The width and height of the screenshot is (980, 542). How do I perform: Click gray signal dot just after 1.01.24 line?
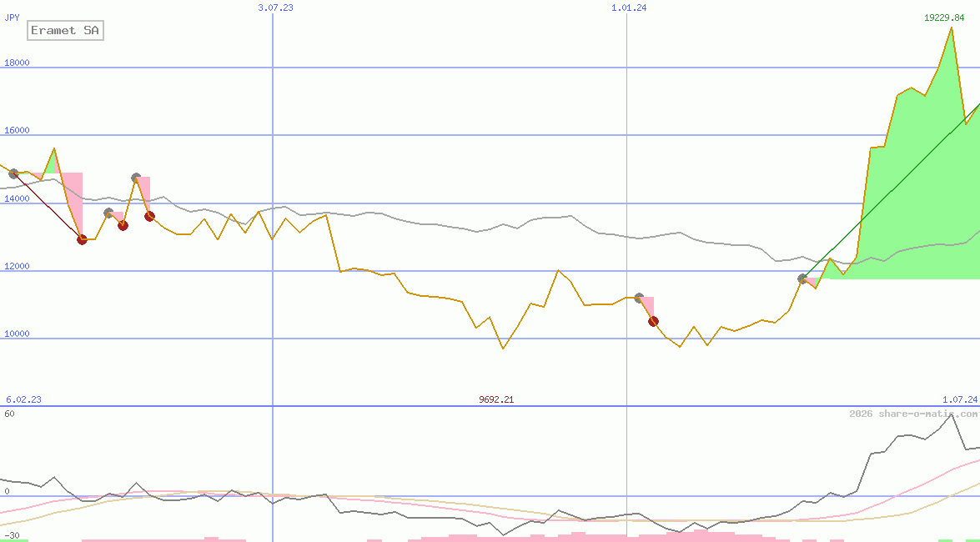tap(639, 298)
